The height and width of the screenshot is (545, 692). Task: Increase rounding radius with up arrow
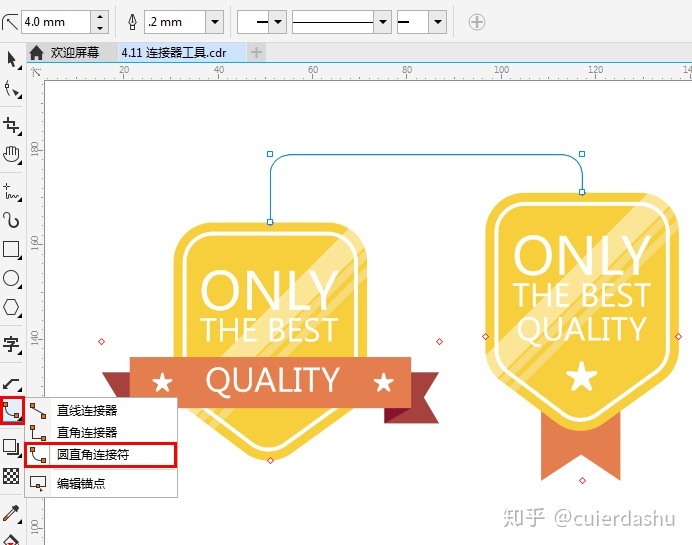coord(100,17)
